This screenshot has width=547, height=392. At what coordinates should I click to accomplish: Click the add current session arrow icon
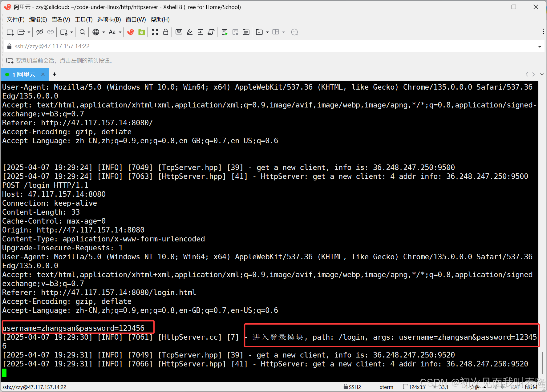pos(10,61)
